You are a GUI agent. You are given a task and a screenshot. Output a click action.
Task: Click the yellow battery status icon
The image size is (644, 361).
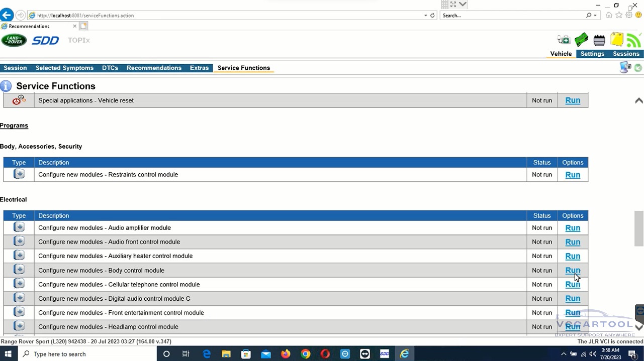(616, 39)
